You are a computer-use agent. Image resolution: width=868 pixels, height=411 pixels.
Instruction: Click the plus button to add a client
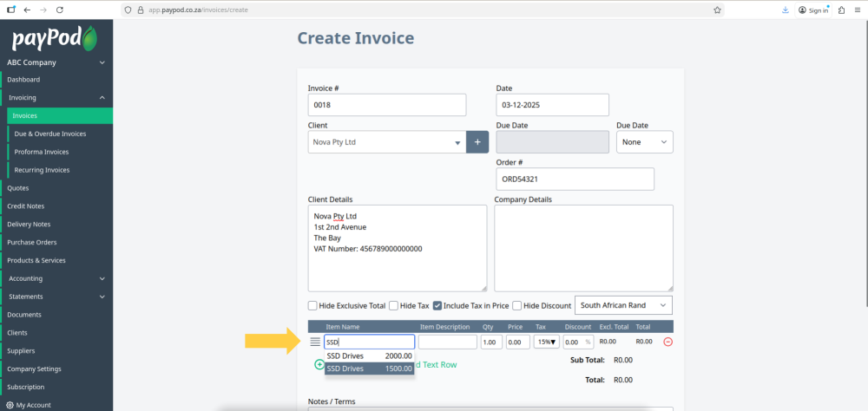[x=477, y=142]
